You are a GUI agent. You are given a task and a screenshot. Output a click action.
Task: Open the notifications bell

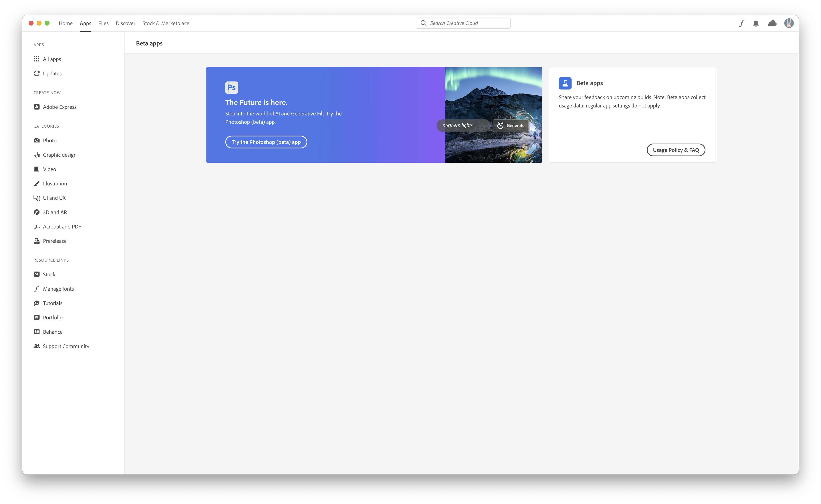756,23
